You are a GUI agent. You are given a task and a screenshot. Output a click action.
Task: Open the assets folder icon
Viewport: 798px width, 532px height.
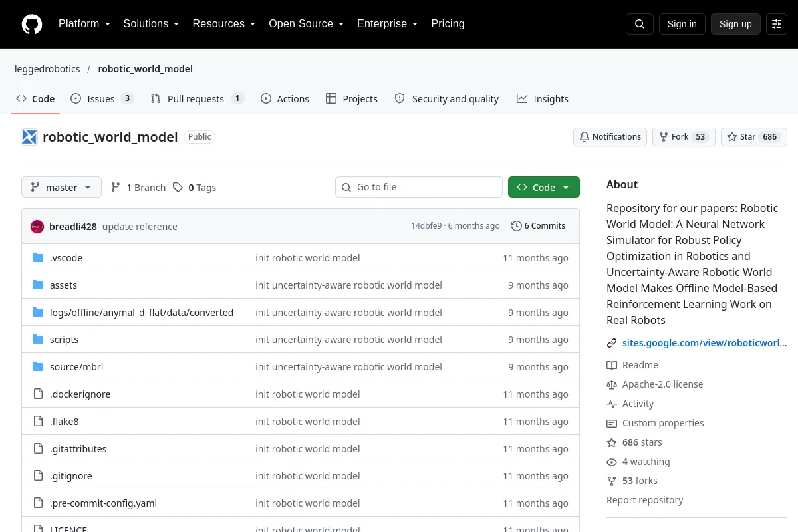coord(38,285)
